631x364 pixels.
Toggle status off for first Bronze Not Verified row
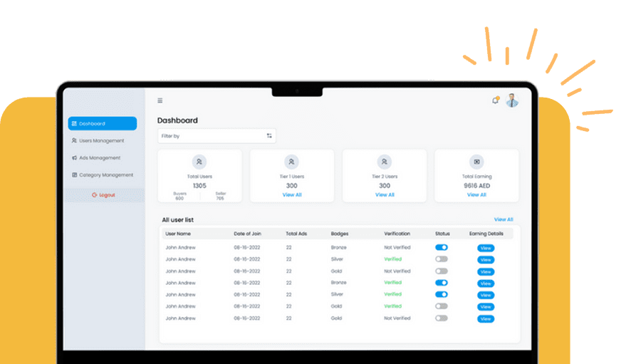point(442,247)
